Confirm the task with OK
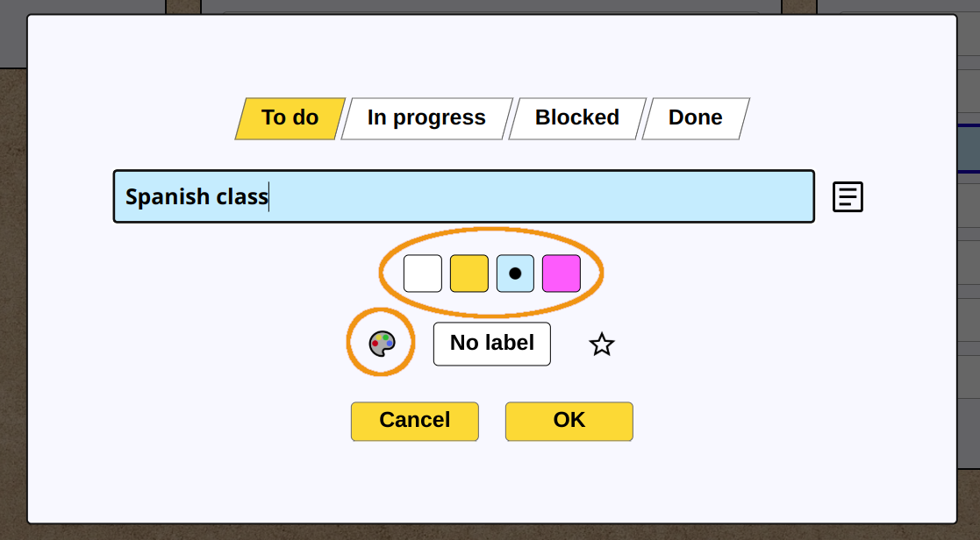 569,422
